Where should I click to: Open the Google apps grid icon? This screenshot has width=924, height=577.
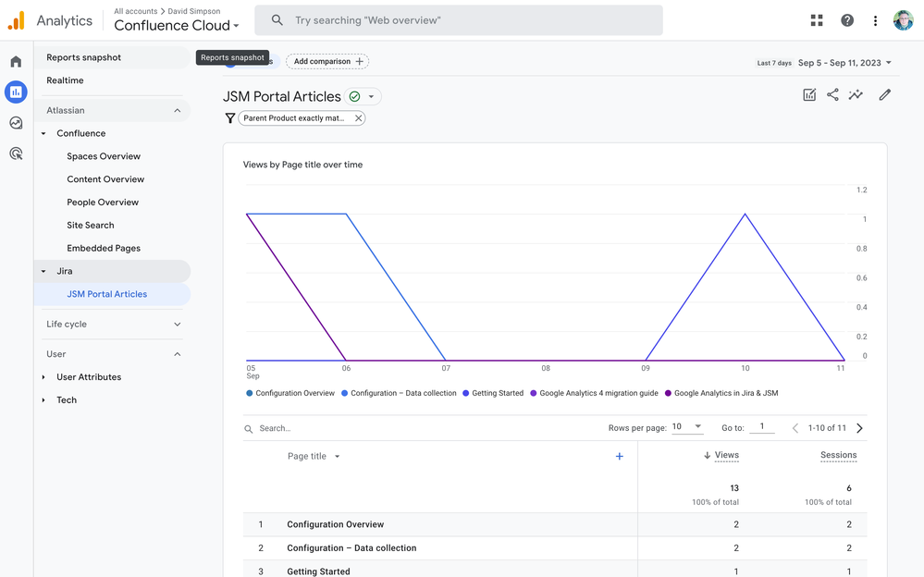coord(817,20)
